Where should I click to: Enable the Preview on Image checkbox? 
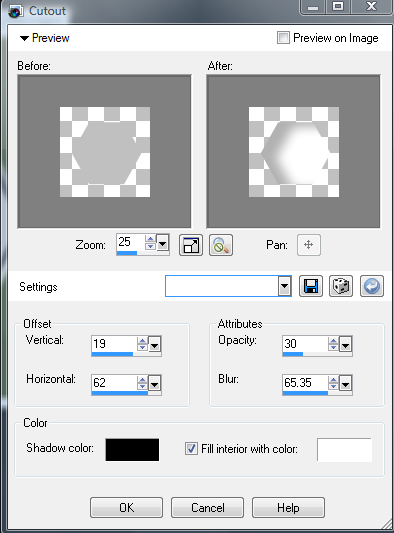(283, 37)
